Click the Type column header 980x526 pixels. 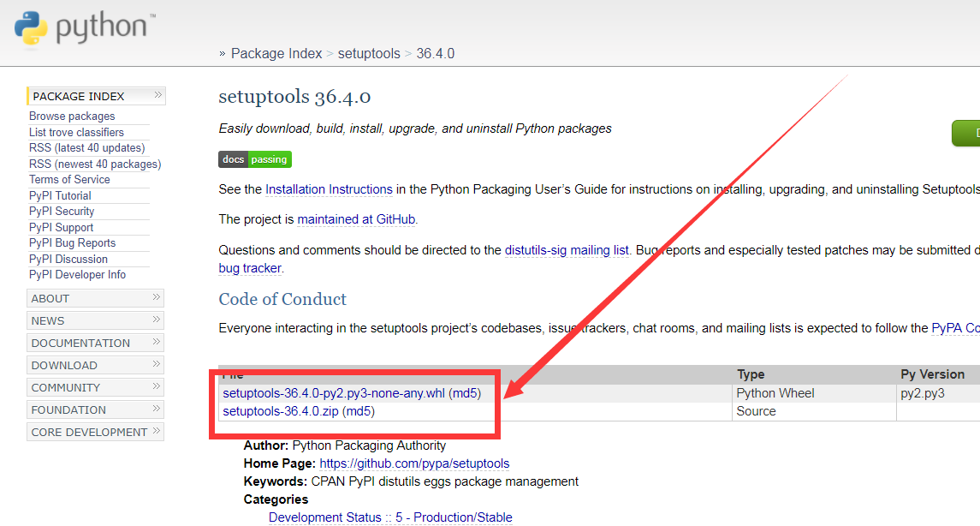[x=751, y=374]
